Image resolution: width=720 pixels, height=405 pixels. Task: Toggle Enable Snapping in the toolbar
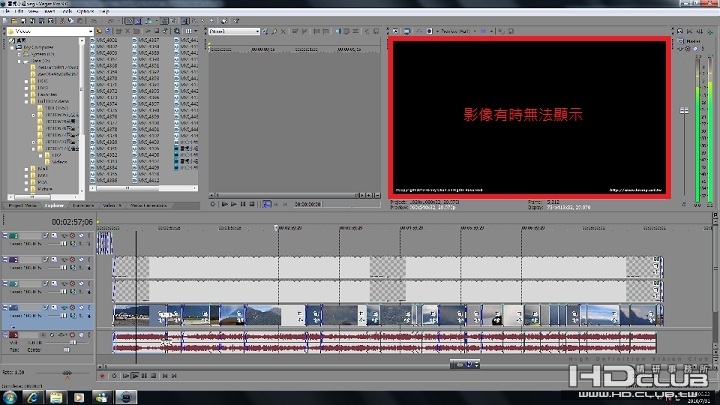[129, 21]
